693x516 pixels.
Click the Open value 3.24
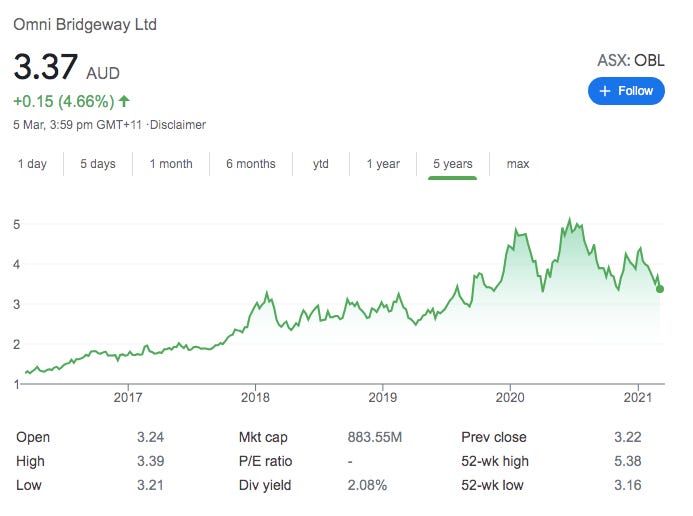[150, 437]
